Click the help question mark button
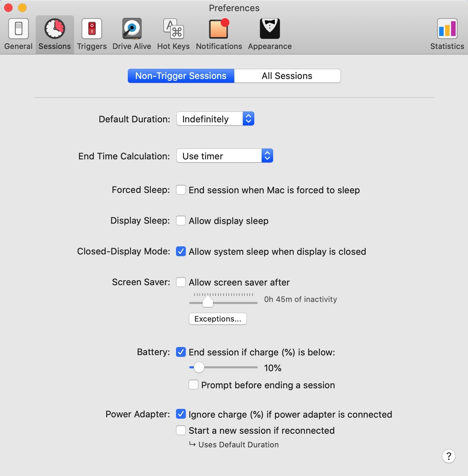 [449, 456]
